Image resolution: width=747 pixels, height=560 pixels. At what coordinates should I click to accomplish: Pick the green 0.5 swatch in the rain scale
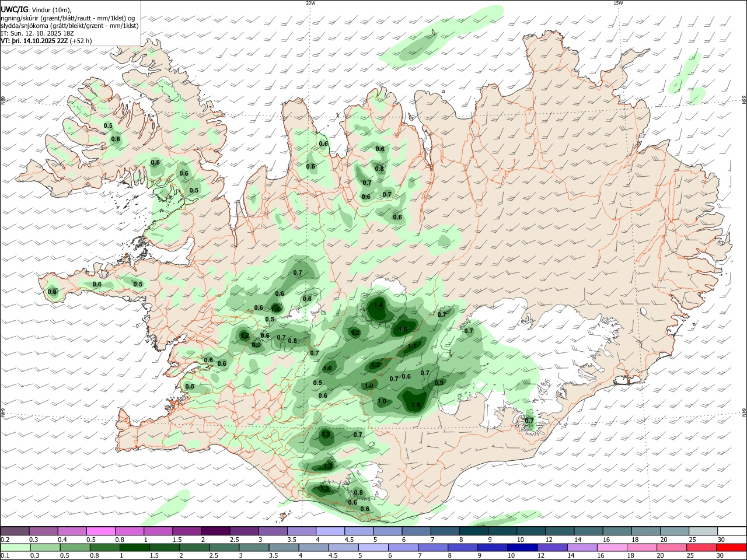(75, 548)
